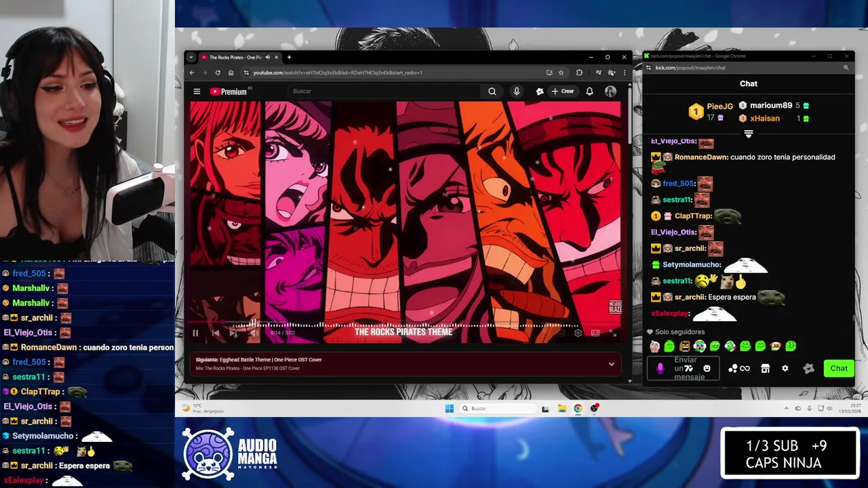Open Kick chat settings gear
The image size is (868, 488).
[x=785, y=369]
